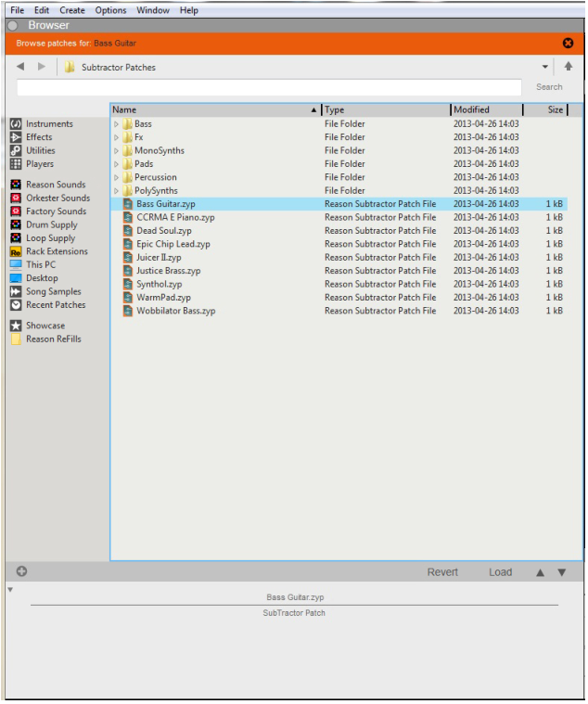Close the browser with the orange X

[569, 43]
